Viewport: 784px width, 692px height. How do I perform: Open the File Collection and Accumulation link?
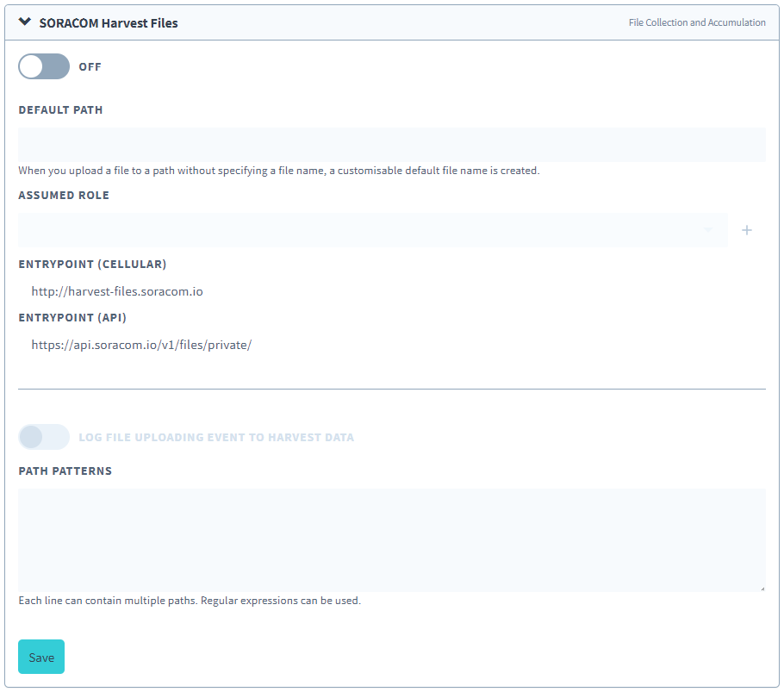pos(696,22)
